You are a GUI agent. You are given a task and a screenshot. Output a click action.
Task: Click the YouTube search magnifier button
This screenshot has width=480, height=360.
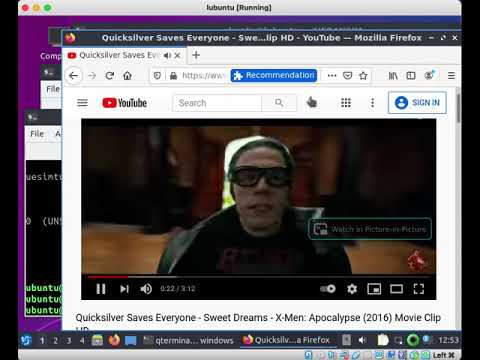279,103
